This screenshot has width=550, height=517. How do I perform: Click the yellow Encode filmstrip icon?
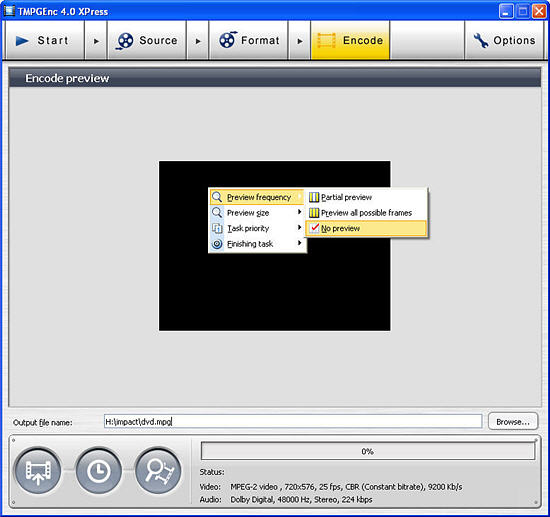click(x=327, y=40)
